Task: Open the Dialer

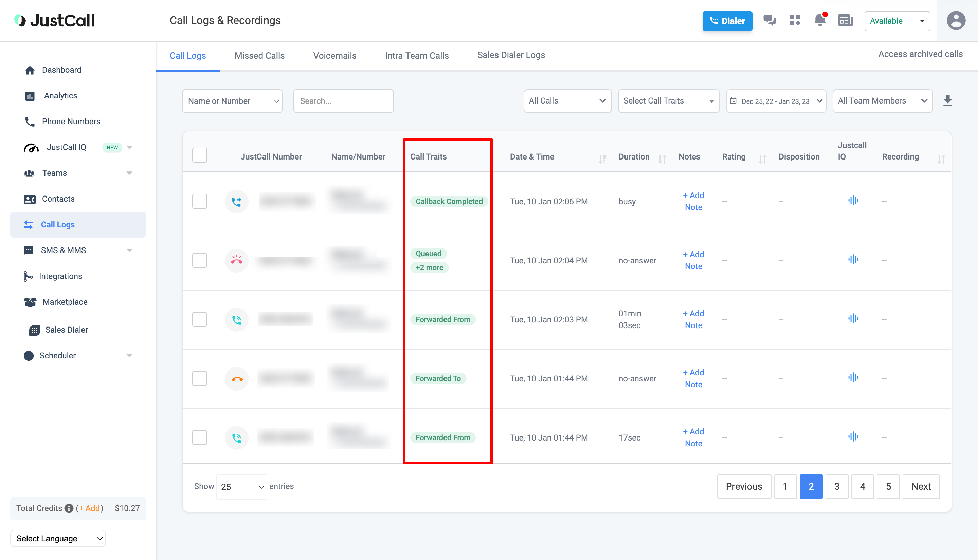Action: [x=727, y=21]
